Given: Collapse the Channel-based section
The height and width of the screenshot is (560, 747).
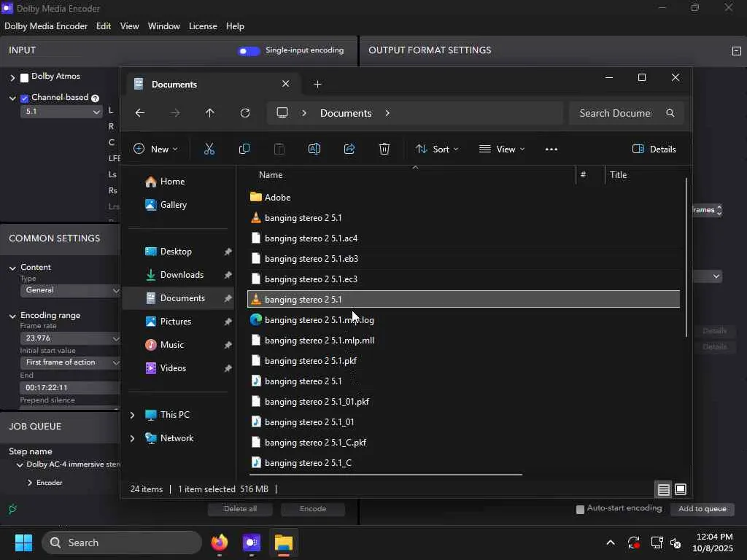Looking at the screenshot, I should tap(12, 98).
